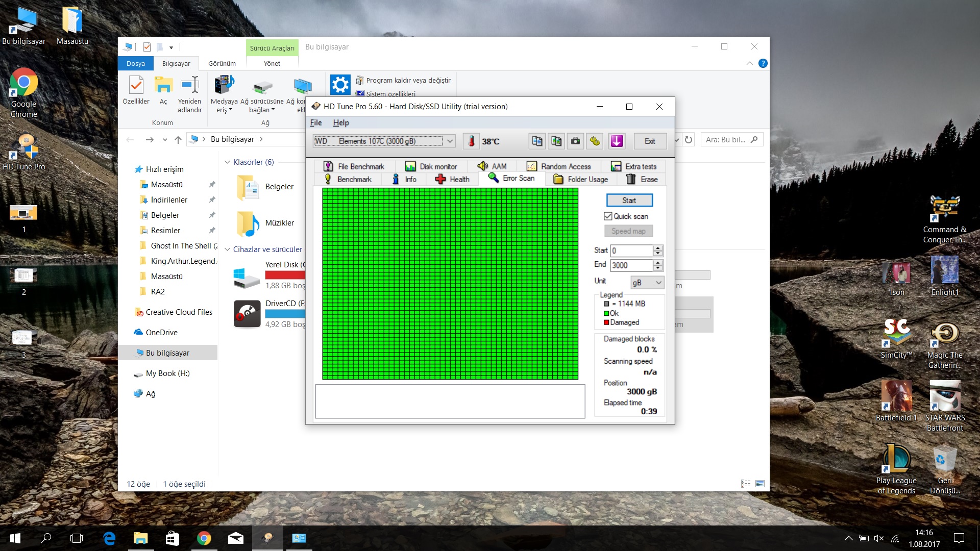This screenshot has height=551, width=980.
Task: Open the File menu in HD Tune
Action: pos(316,122)
